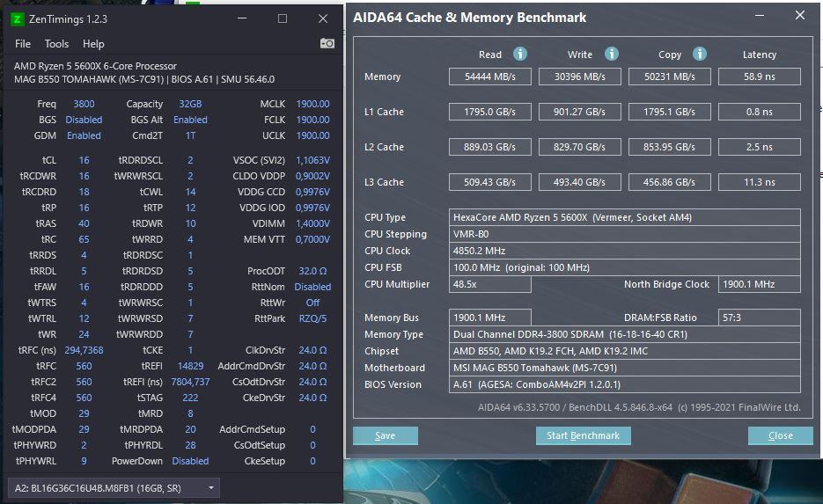Click the ZenTimings green Z app icon
This screenshot has width=823, height=504.
coord(17,19)
